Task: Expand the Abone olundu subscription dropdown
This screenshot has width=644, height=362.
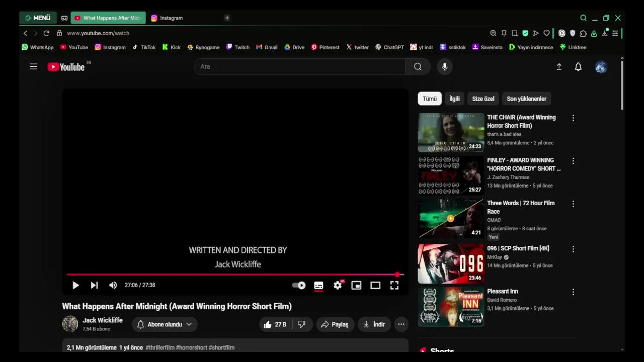Action: coord(165,324)
